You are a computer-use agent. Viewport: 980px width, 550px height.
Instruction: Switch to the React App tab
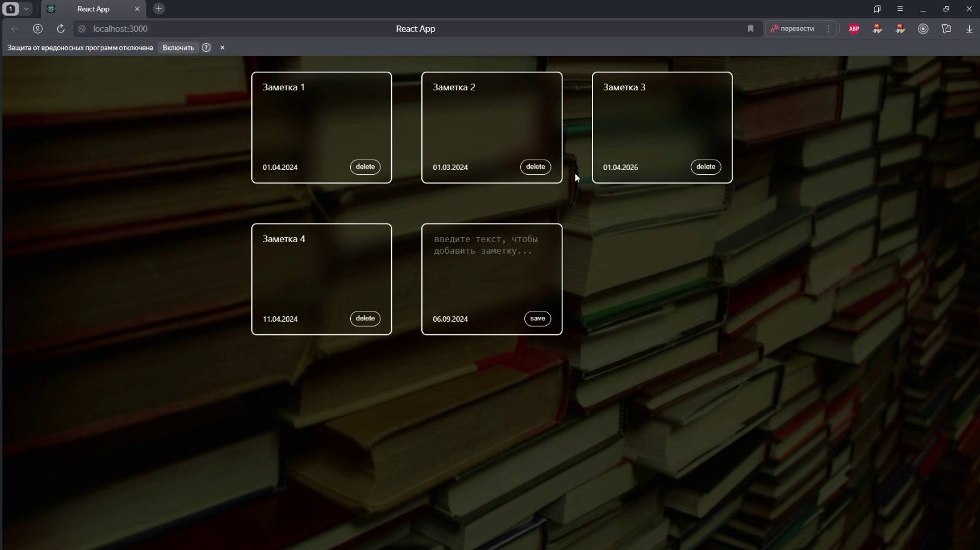coord(94,9)
